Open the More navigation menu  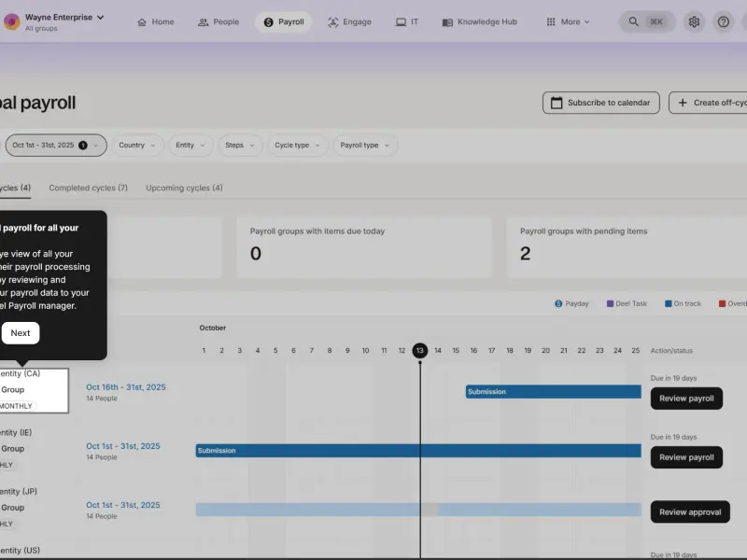tap(568, 21)
